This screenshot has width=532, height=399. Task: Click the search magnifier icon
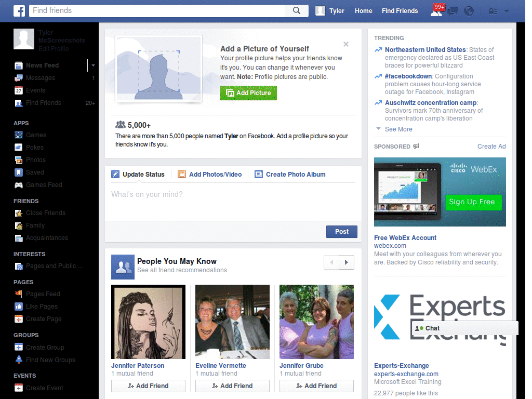297,10
